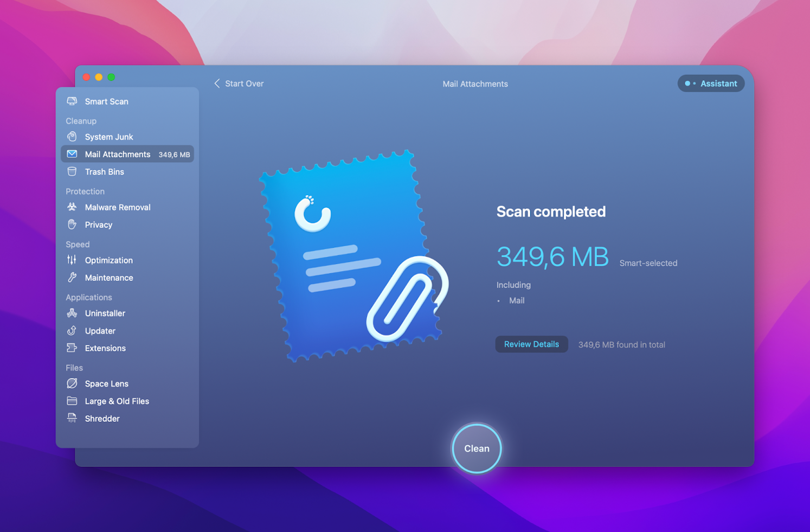Click the Privacy hand icon

click(x=72, y=225)
